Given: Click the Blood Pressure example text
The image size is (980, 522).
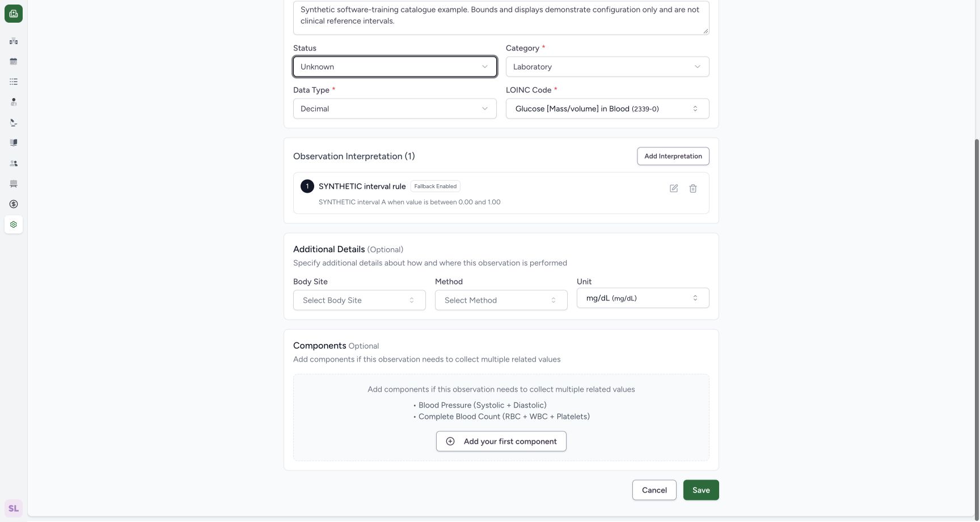Looking at the screenshot, I should (x=483, y=405).
